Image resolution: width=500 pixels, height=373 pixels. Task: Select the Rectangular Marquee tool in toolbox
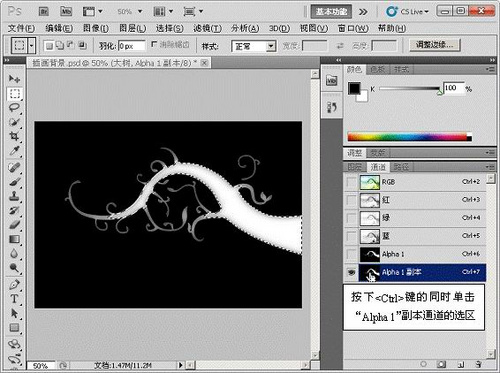(x=14, y=93)
